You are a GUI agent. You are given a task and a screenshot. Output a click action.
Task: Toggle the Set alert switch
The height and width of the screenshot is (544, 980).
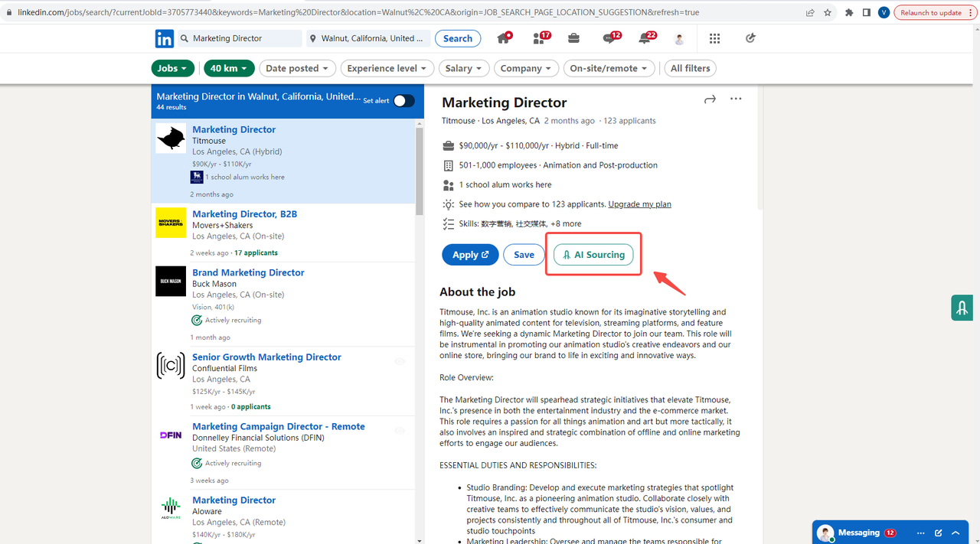coord(403,101)
